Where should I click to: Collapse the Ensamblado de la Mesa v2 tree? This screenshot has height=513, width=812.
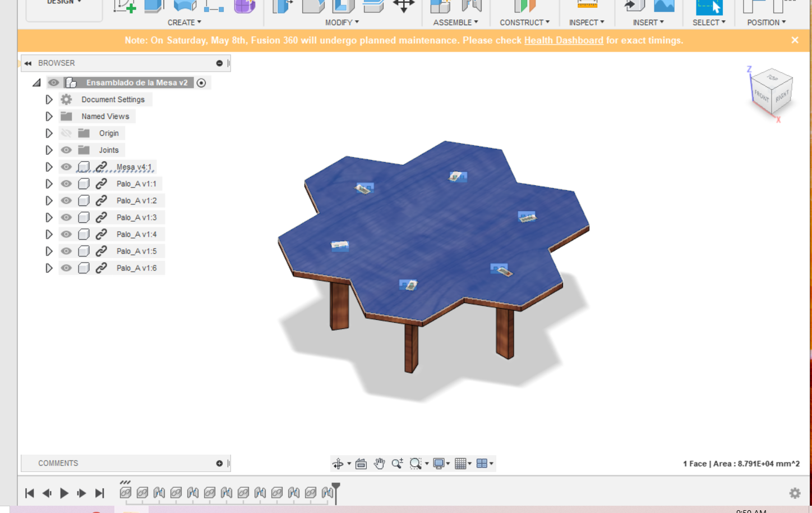coord(36,83)
